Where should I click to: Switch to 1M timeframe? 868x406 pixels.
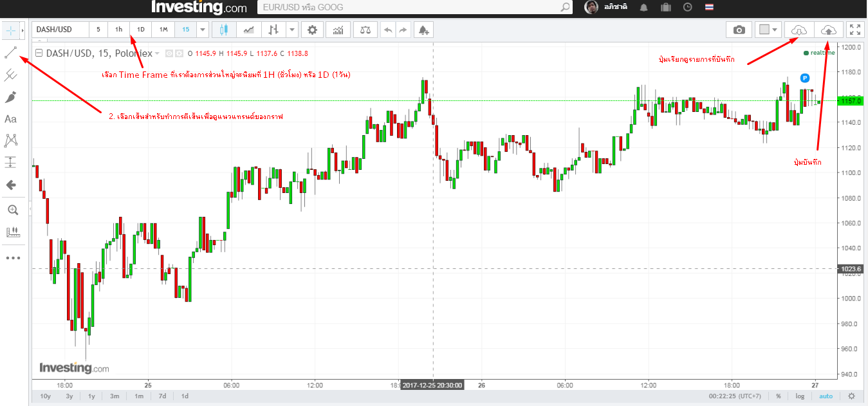pyautogui.click(x=163, y=30)
